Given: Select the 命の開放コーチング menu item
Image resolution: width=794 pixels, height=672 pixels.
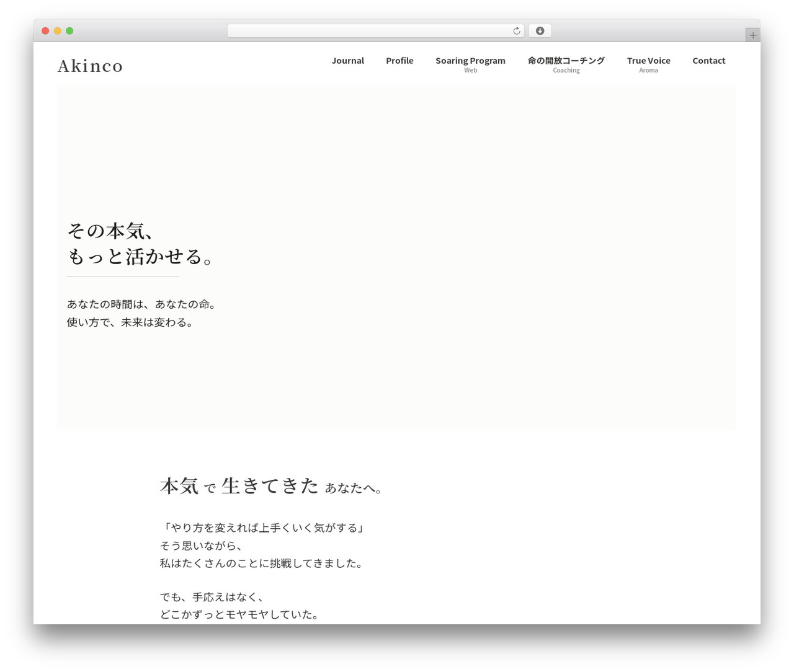Looking at the screenshot, I should (x=566, y=64).
